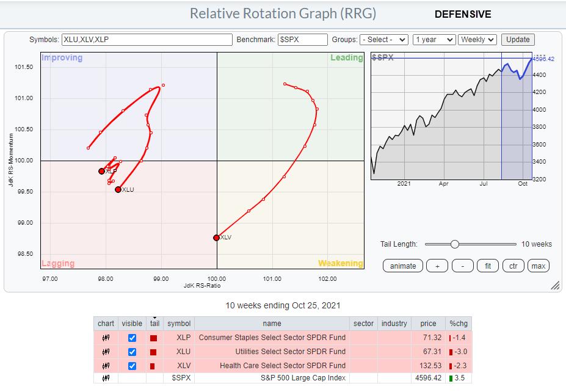The width and height of the screenshot is (566, 392).
Task: Click the XLP tail color square
Action: click(x=154, y=338)
